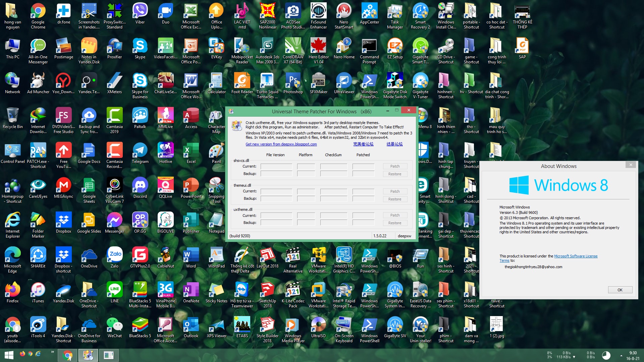The height and width of the screenshot is (362, 644).
Task: Open the SketchUp 2018 desktop icon
Action: click(267, 295)
